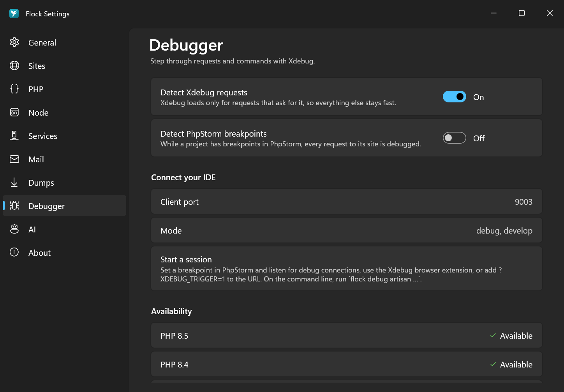Click the AI robot icon
564x392 pixels.
pyautogui.click(x=14, y=229)
